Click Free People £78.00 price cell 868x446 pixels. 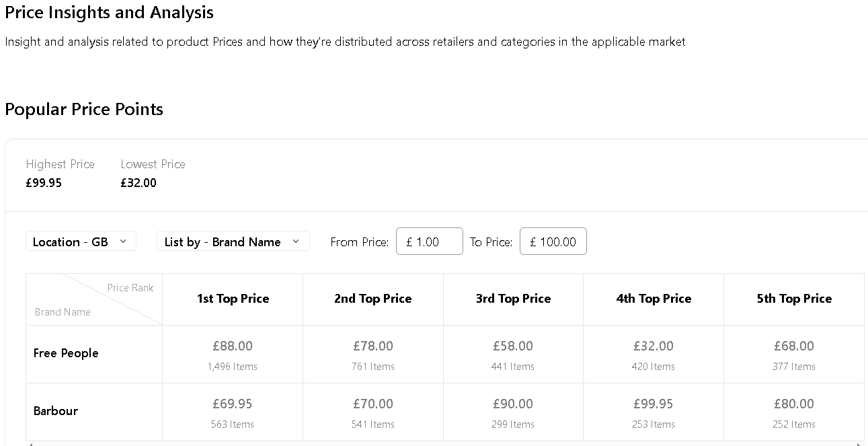pos(373,355)
